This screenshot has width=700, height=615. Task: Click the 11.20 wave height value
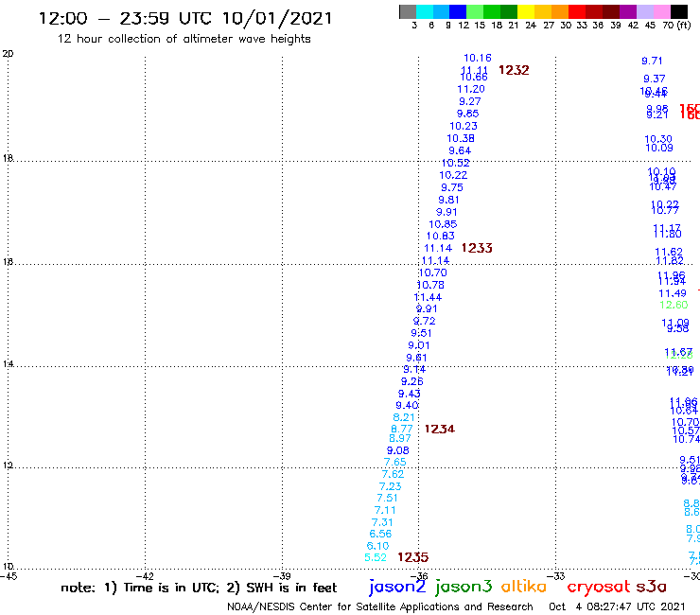coord(471,89)
